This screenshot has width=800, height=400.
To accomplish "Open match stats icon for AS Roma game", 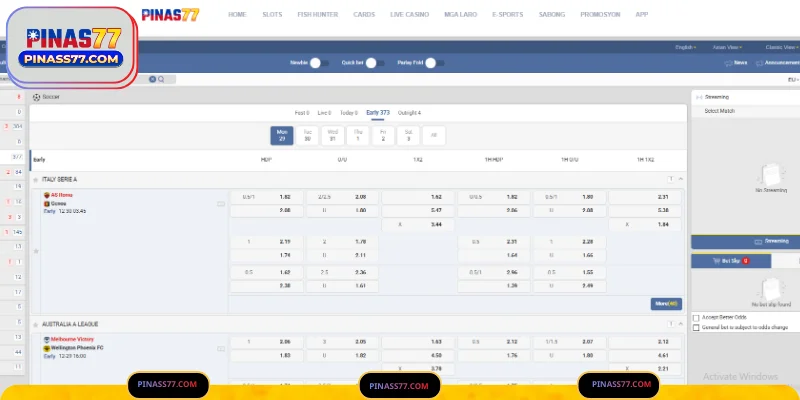I will (221, 204).
